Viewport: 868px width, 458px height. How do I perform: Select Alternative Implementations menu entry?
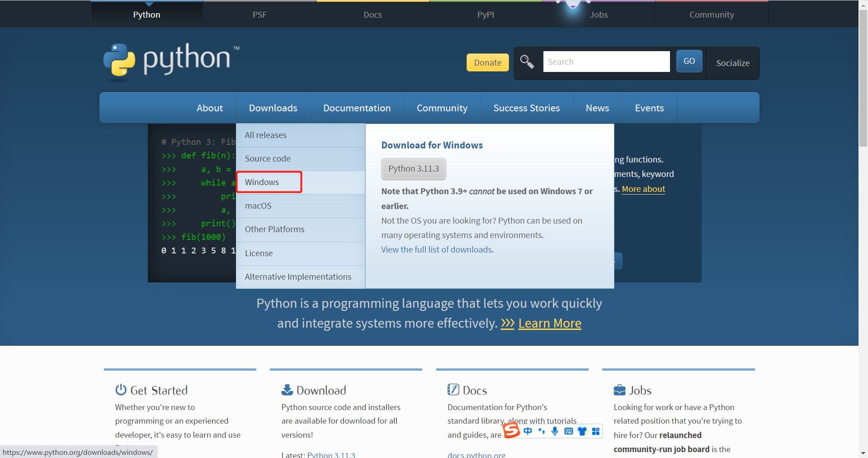tap(301, 277)
